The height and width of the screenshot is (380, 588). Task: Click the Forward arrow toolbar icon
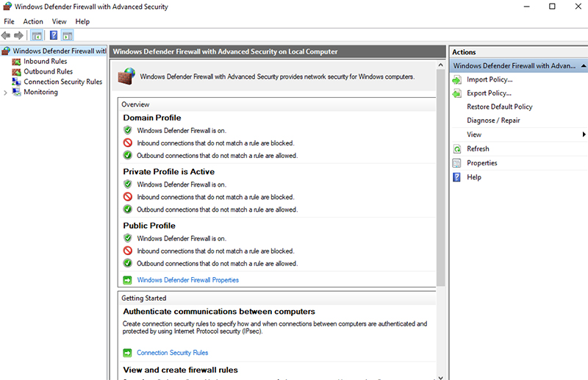(x=18, y=35)
